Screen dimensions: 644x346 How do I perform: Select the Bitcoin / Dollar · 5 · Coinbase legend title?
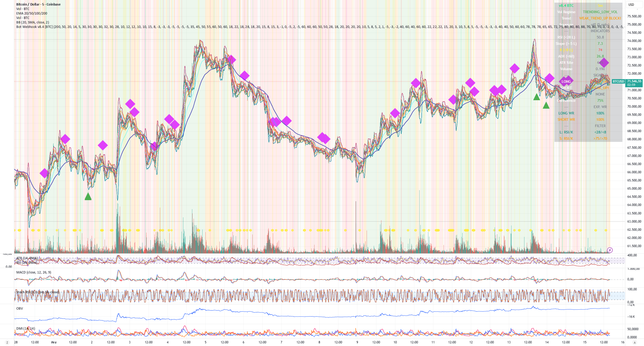click(x=38, y=4)
